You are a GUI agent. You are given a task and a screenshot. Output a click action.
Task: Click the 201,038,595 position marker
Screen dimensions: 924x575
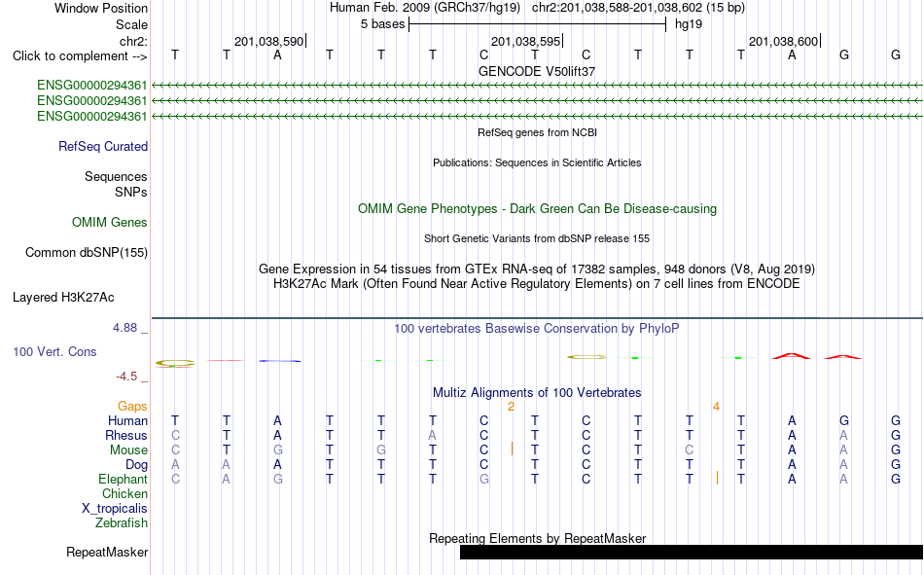(x=525, y=41)
